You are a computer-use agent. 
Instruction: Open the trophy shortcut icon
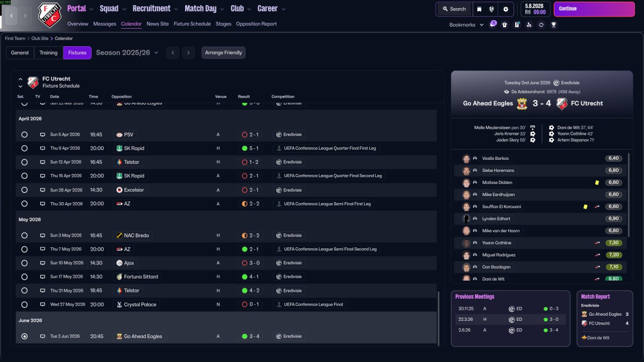pyautogui.click(x=553, y=25)
